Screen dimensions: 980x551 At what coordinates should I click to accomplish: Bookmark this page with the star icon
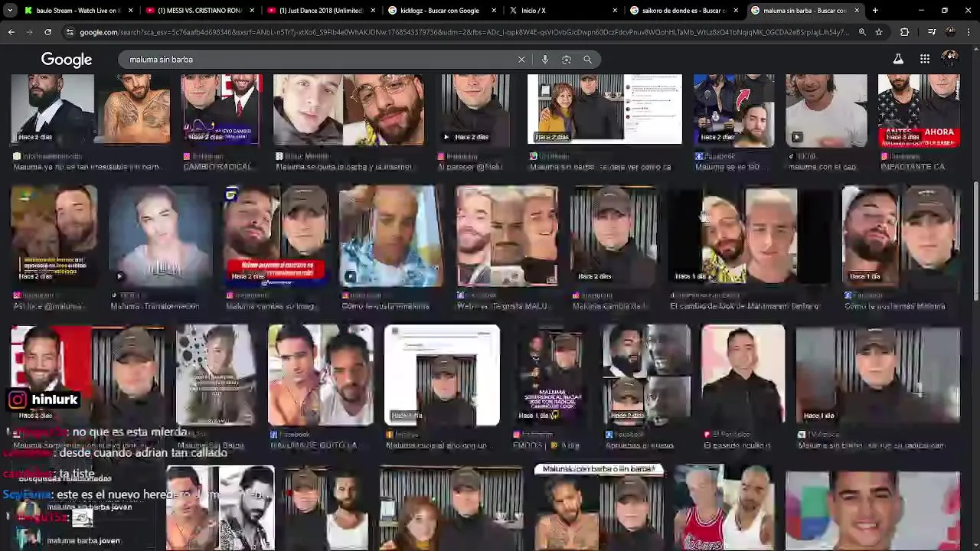(x=879, y=32)
